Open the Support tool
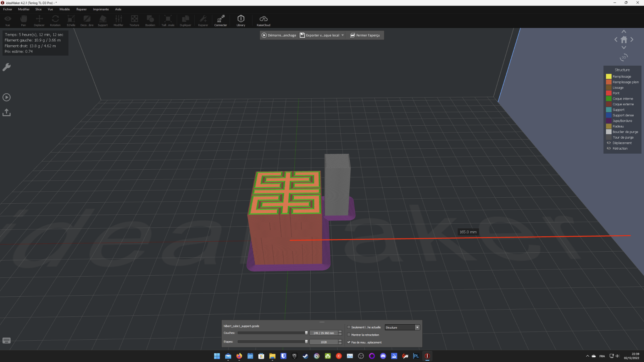This screenshot has height=362, width=644. (x=103, y=21)
